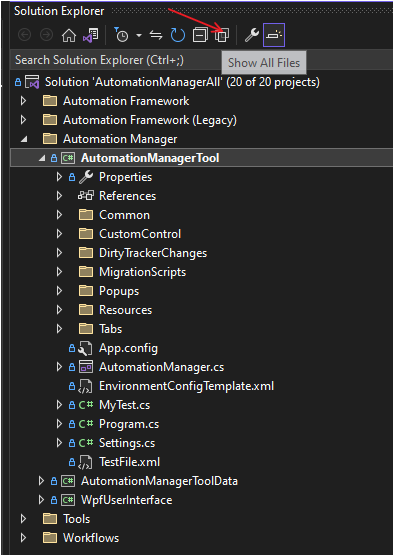Collapse the AutomationManagerTool project node
The height and width of the screenshot is (555, 393).
42,158
